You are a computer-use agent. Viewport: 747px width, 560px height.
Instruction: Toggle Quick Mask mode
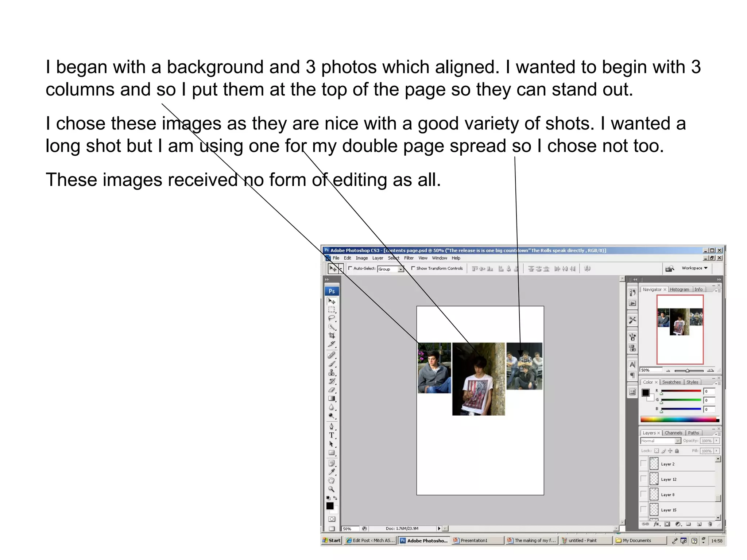click(x=332, y=519)
